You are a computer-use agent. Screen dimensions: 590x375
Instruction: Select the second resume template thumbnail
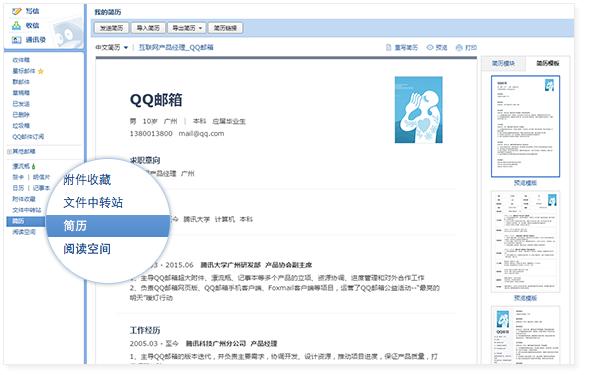(x=525, y=241)
